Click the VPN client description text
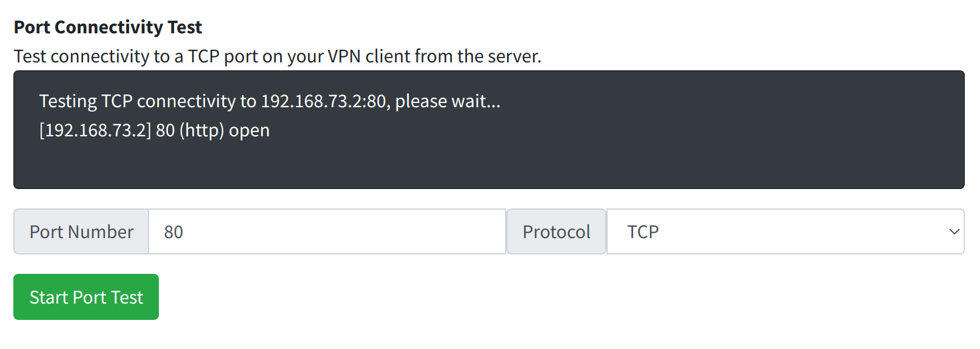Image resolution: width=980 pixels, height=349 pixels. click(278, 56)
